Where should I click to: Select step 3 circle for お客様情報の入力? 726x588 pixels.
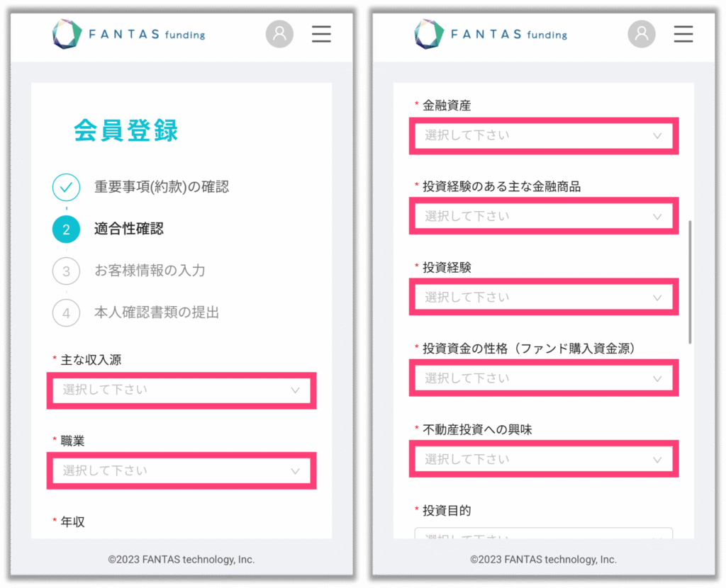66,271
